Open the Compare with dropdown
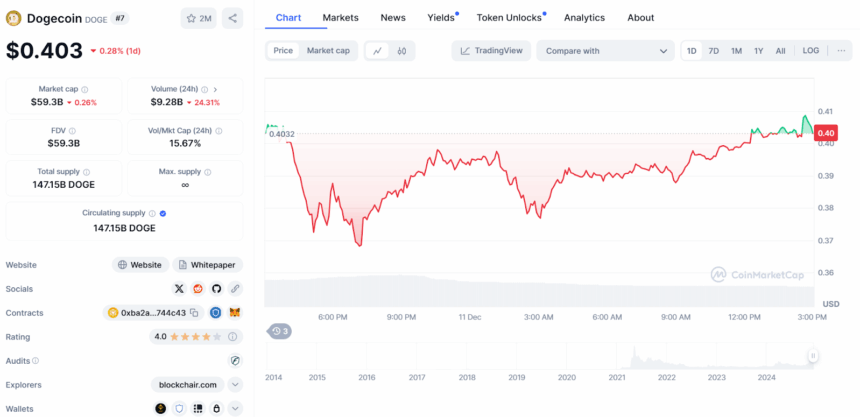This screenshot has width=860, height=417. [606, 51]
